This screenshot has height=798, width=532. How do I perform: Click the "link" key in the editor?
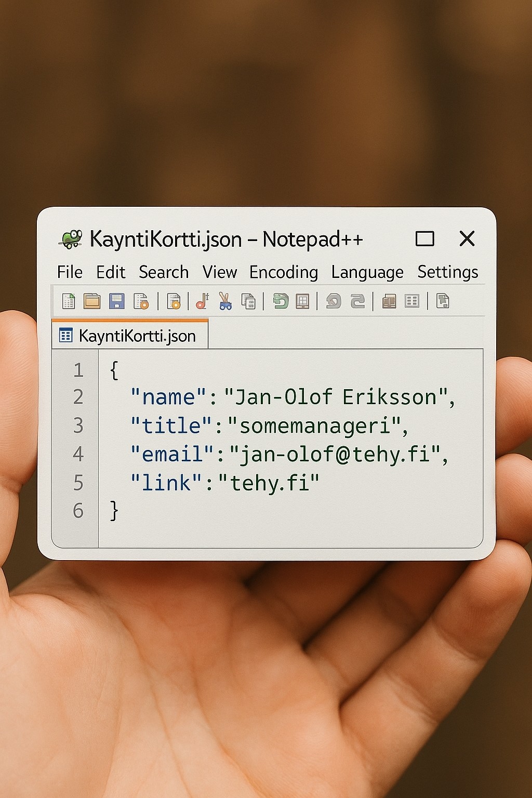[x=167, y=483]
